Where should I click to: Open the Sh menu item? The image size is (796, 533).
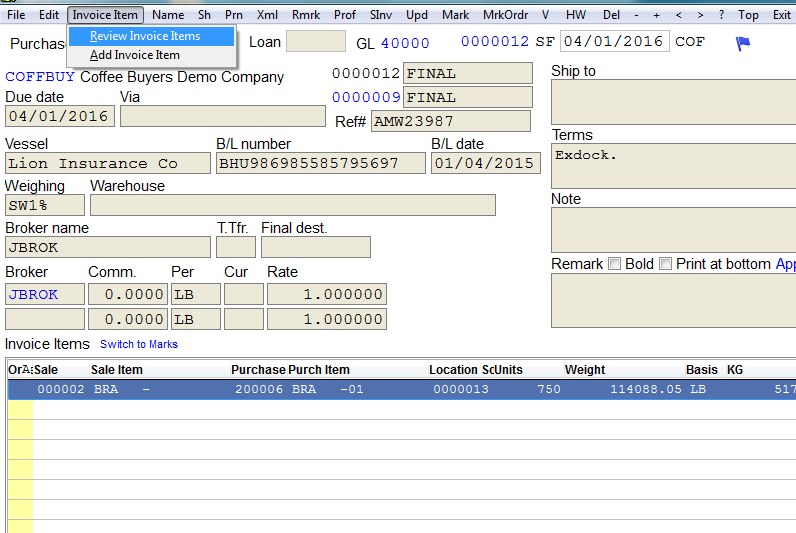click(x=204, y=15)
